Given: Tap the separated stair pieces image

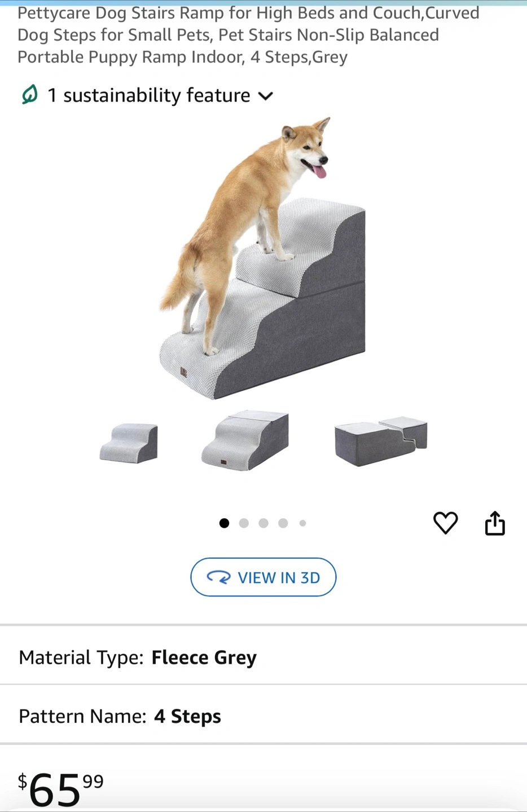Looking at the screenshot, I should pos(381,442).
